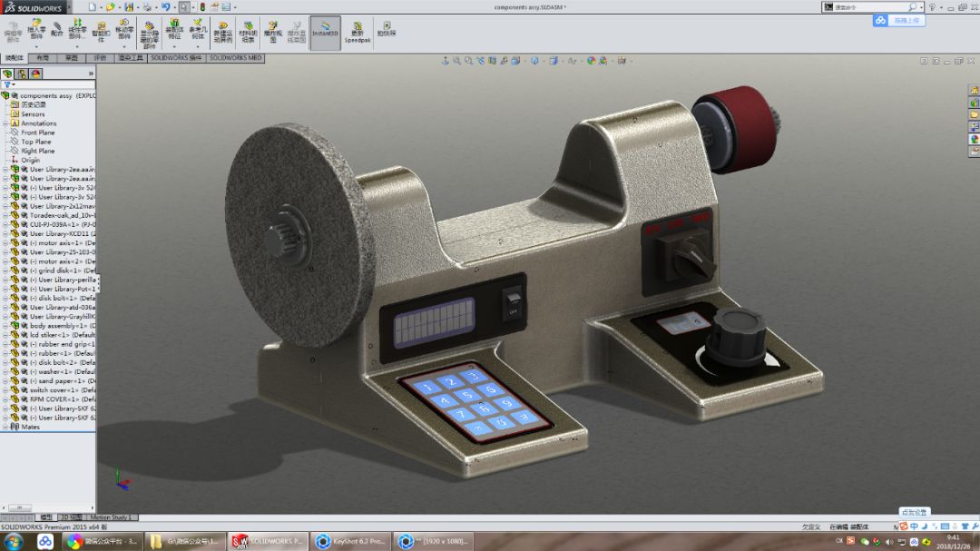The height and width of the screenshot is (551, 980).
Task: Click the Rebuild traffic light icon
Action: [x=201, y=6]
